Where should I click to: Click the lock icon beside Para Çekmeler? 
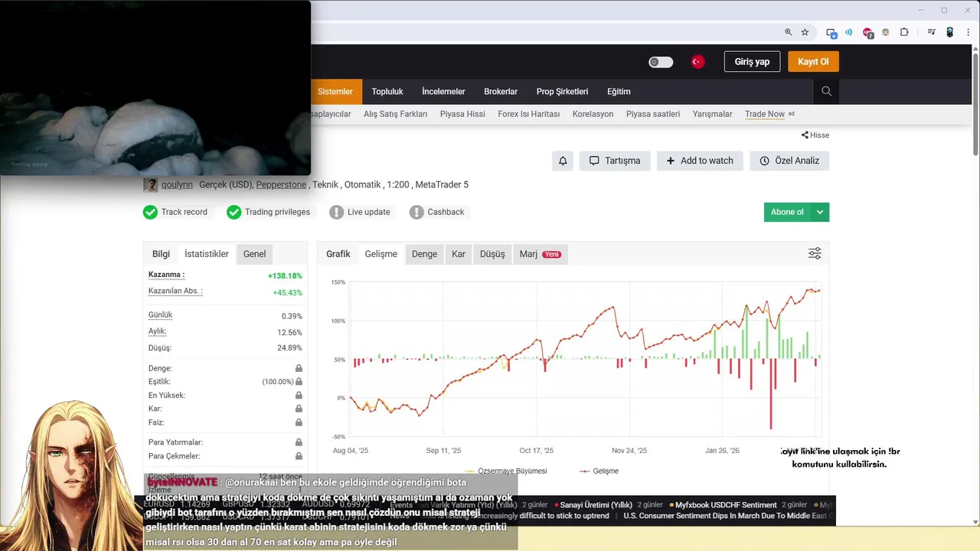tap(299, 456)
